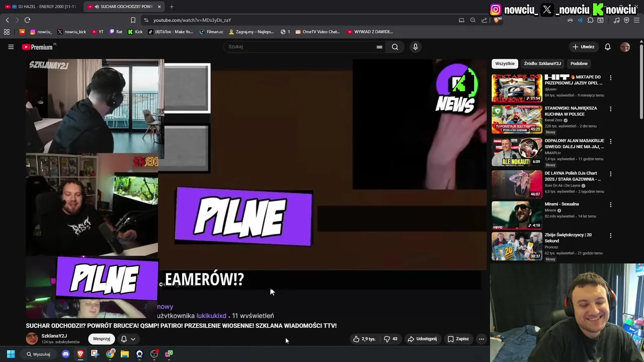Open File Explorer from the taskbar
This screenshot has height=362, width=644.
(124, 354)
